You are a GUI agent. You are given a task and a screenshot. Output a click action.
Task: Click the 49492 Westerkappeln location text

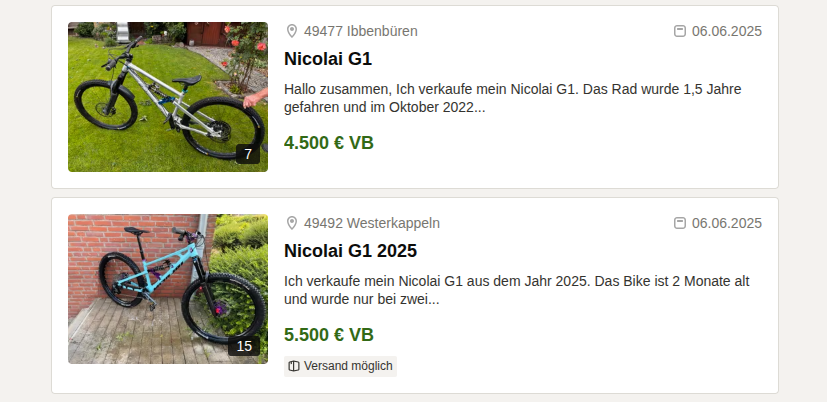click(x=372, y=224)
